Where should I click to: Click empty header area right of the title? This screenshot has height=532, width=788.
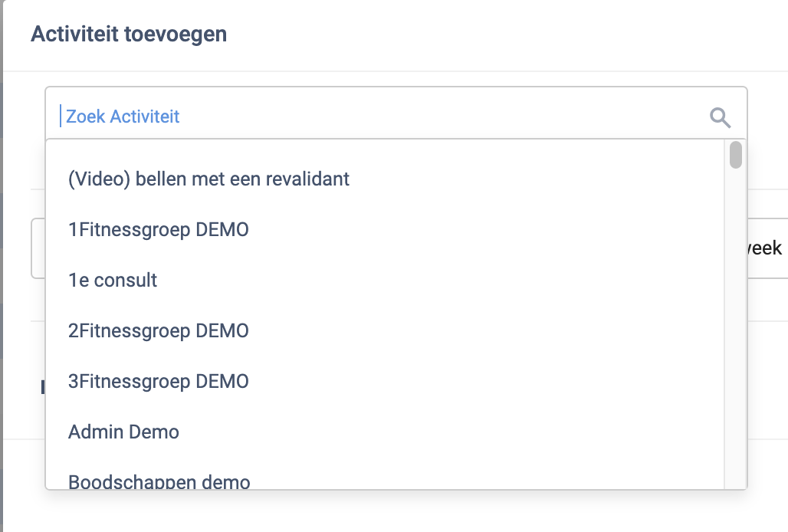tap(498, 34)
